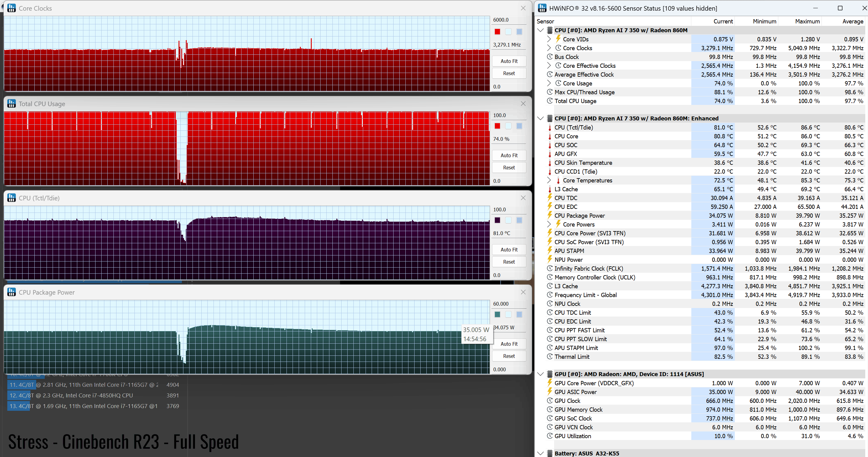Screen dimensions: 868x457
Task: Pick teal graph swatch in CPU Package Power
Action: 497,314
